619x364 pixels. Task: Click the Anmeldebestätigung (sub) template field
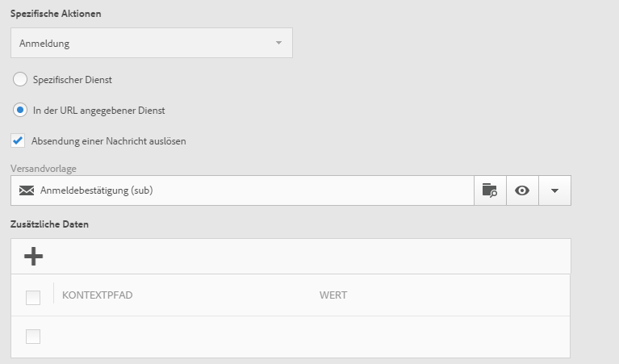242,190
